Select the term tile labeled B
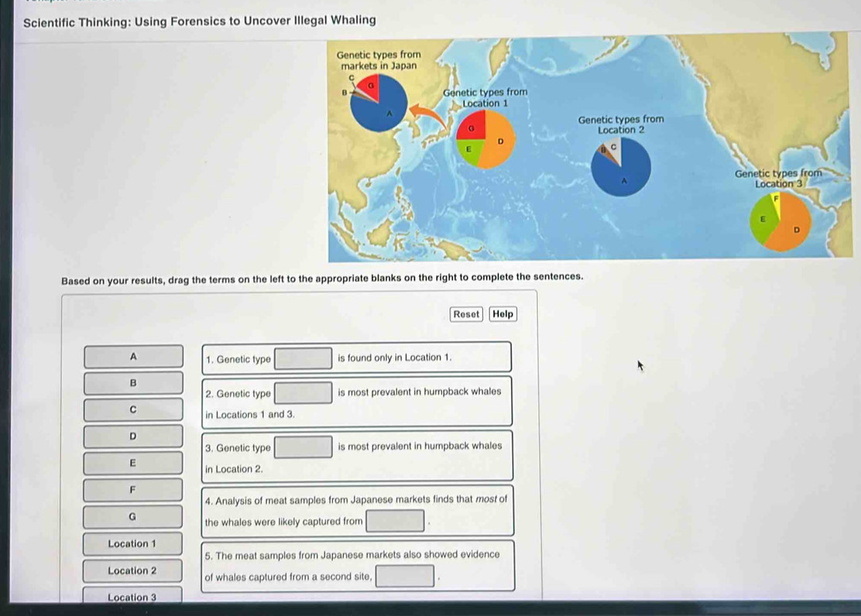This screenshot has height=616, width=861. click(x=133, y=383)
